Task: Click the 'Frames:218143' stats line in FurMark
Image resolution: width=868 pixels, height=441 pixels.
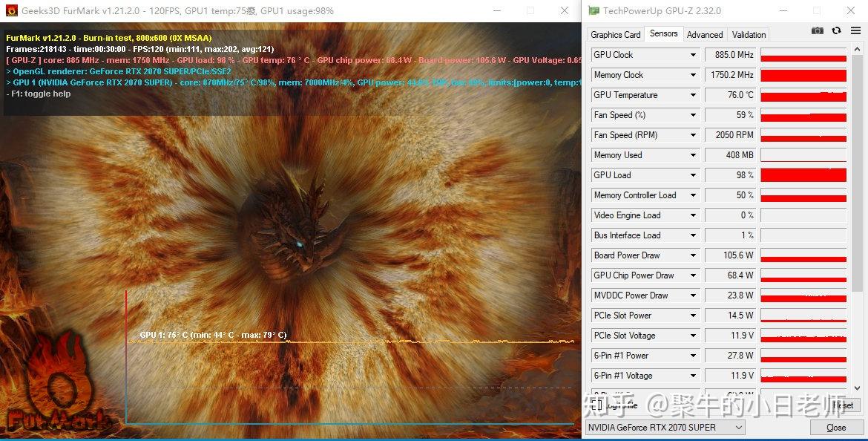Action: [x=140, y=49]
